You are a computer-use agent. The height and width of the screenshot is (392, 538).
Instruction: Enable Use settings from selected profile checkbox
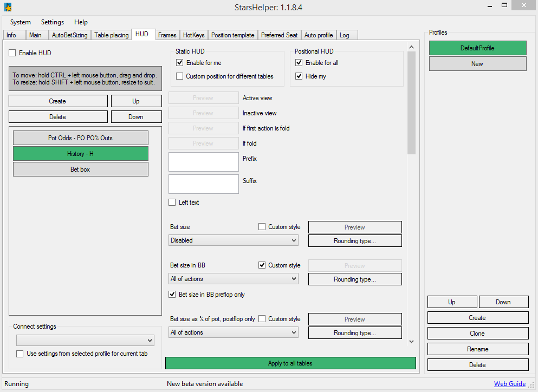(x=20, y=354)
